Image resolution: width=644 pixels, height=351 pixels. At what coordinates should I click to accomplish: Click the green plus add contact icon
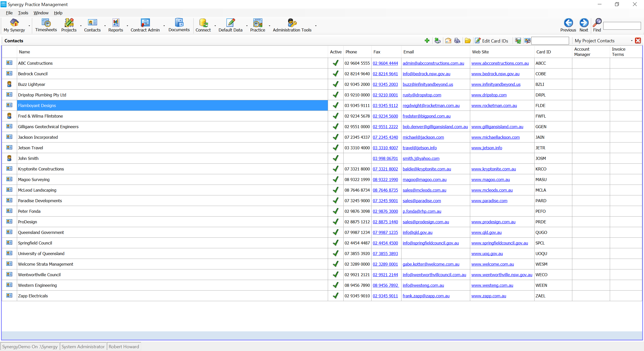coord(427,41)
